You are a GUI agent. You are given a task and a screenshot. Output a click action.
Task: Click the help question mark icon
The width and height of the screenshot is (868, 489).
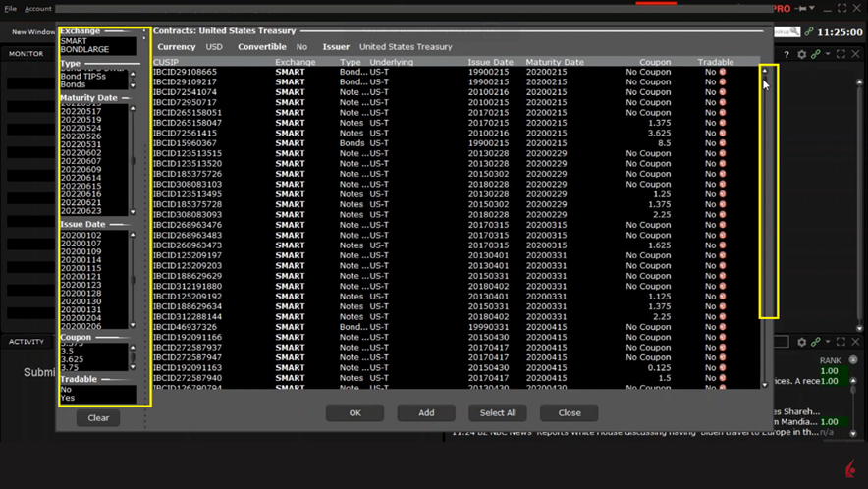click(x=787, y=54)
